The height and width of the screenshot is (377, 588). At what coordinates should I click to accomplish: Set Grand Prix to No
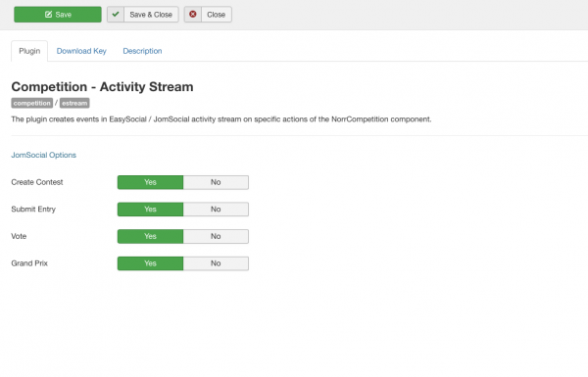pos(216,263)
